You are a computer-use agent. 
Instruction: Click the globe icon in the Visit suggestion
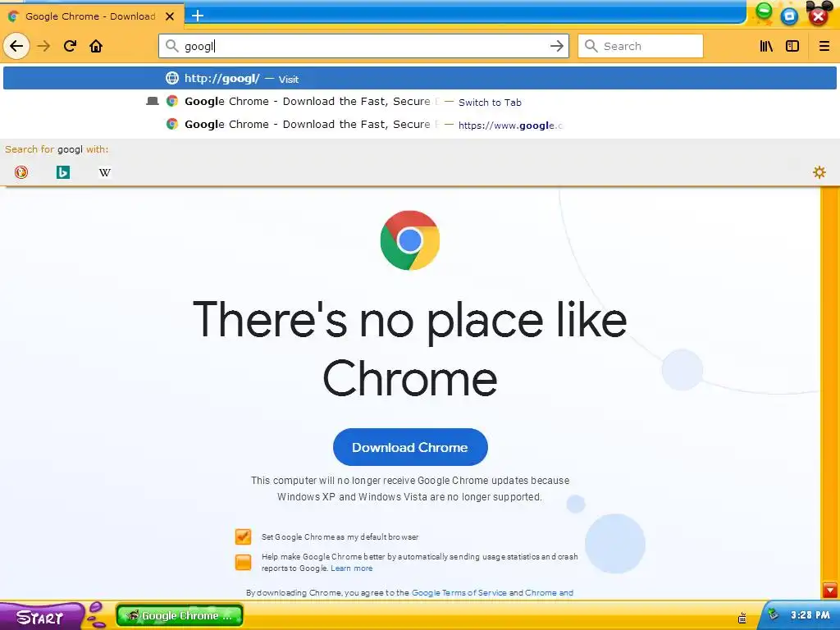coord(172,78)
